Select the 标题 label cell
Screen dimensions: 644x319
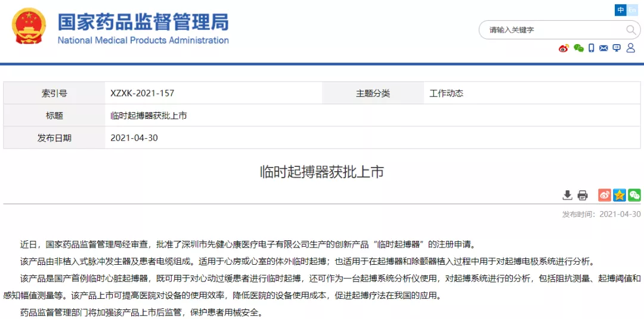click(54, 115)
